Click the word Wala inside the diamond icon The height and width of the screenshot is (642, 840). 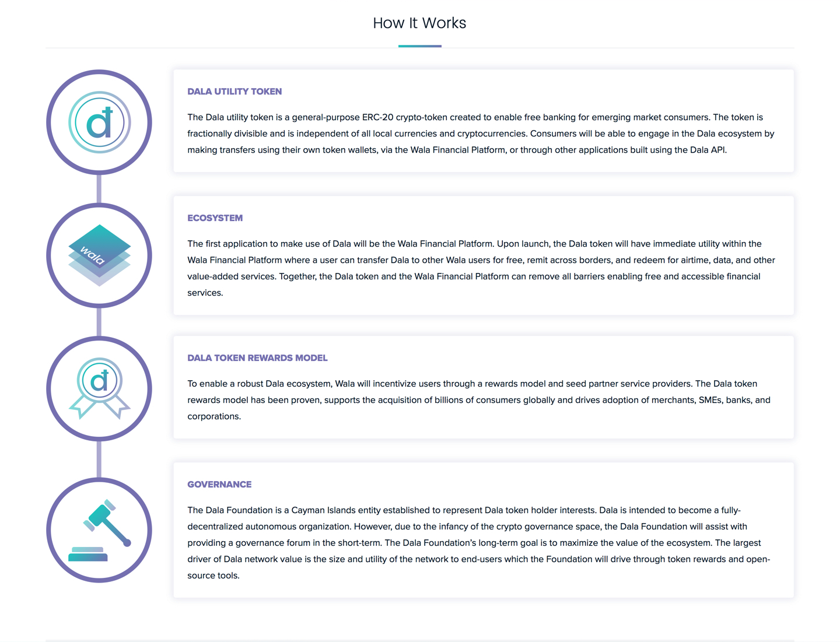coord(93,255)
